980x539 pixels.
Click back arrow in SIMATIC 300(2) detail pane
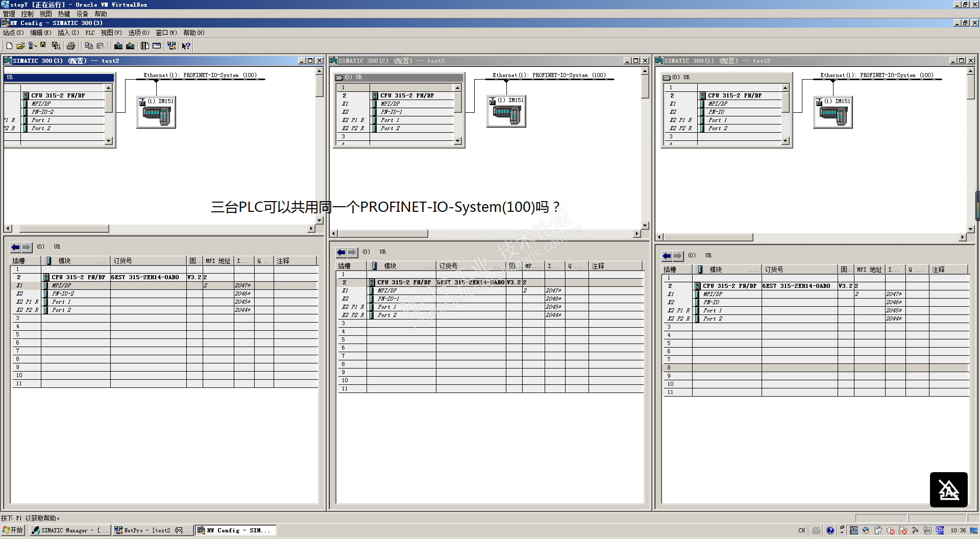pos(341,252)
